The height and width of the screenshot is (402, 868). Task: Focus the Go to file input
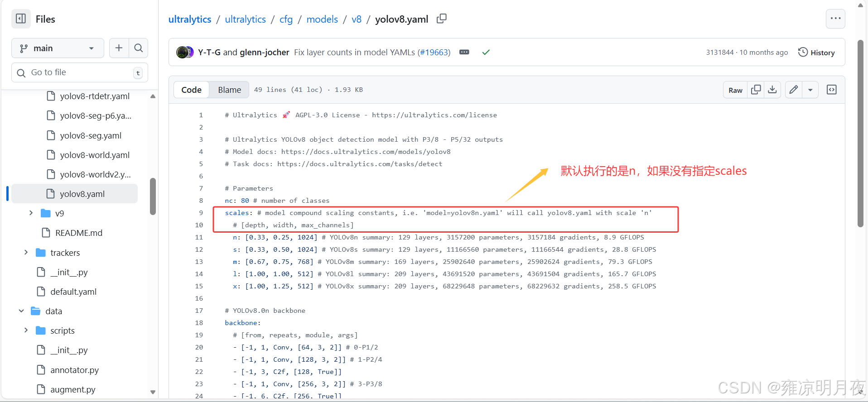pos(80,72)
